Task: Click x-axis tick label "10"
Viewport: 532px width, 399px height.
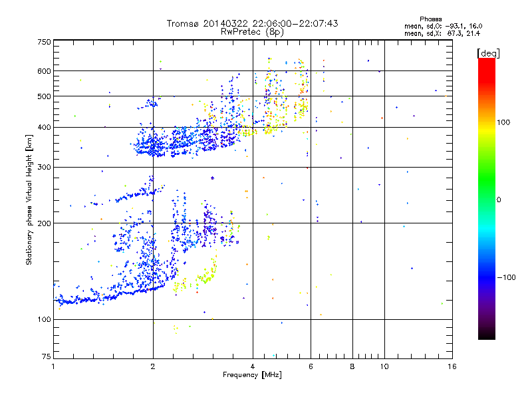Action: (384, 366)
